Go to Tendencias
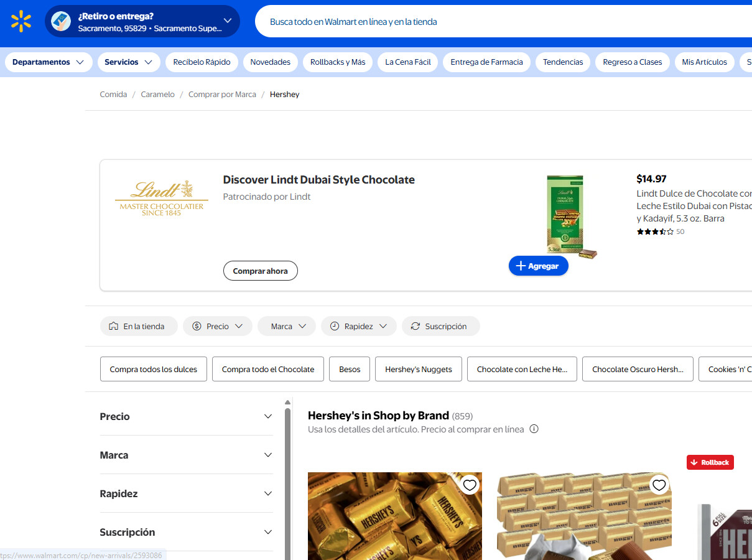752x560 pixels. (563, 62)
